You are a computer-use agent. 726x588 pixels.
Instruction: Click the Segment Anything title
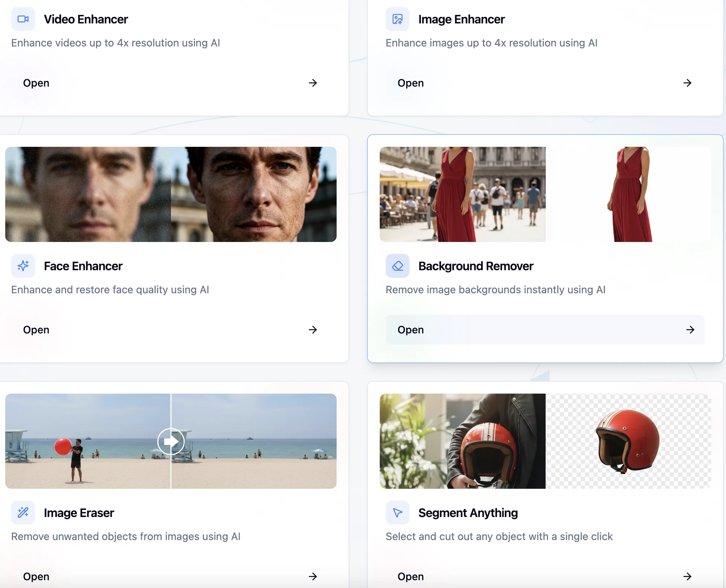click(468, 513)
